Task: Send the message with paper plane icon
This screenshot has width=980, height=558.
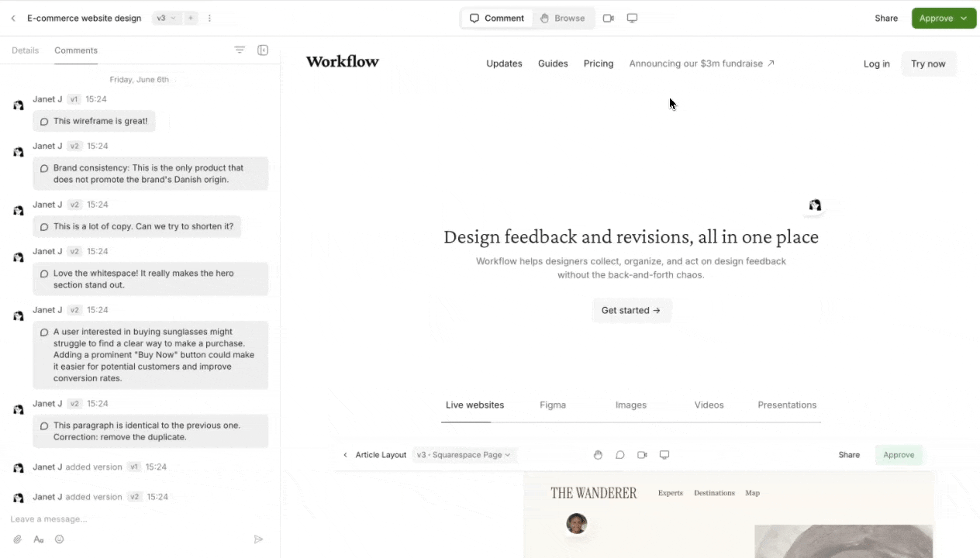Action: click(259, 539)
